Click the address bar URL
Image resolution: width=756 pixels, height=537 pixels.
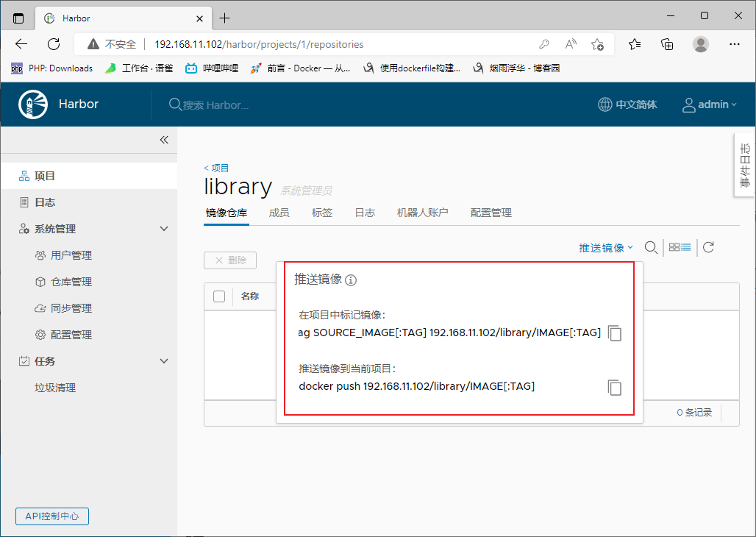click(259, 44)
